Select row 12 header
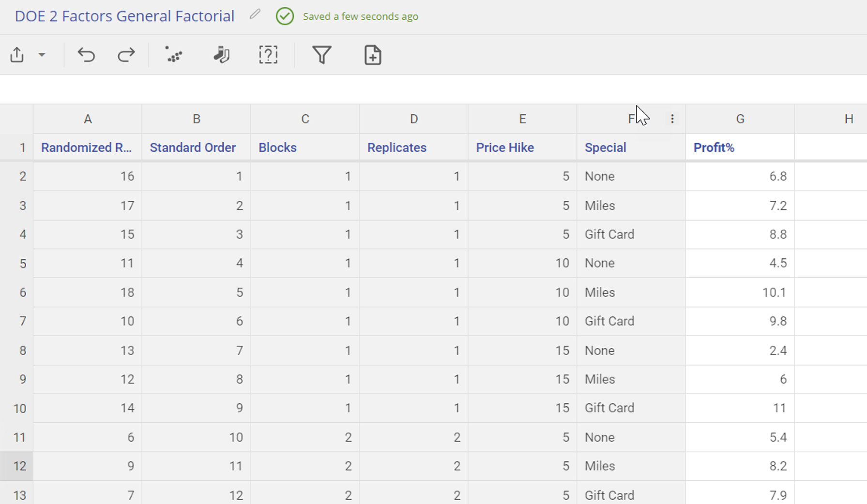 pyautogui.click(x=19, y=466)
